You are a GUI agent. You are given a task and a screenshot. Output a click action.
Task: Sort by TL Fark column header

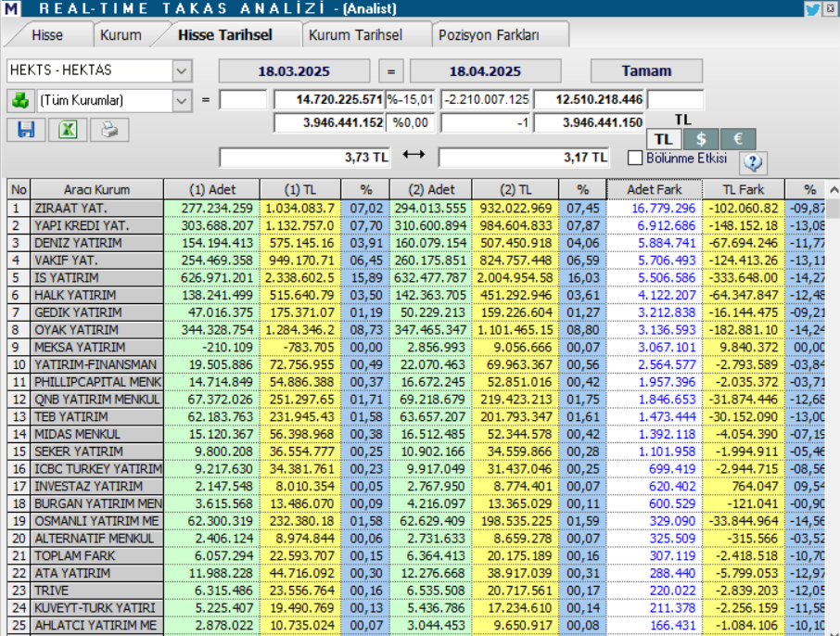(743, 190)
